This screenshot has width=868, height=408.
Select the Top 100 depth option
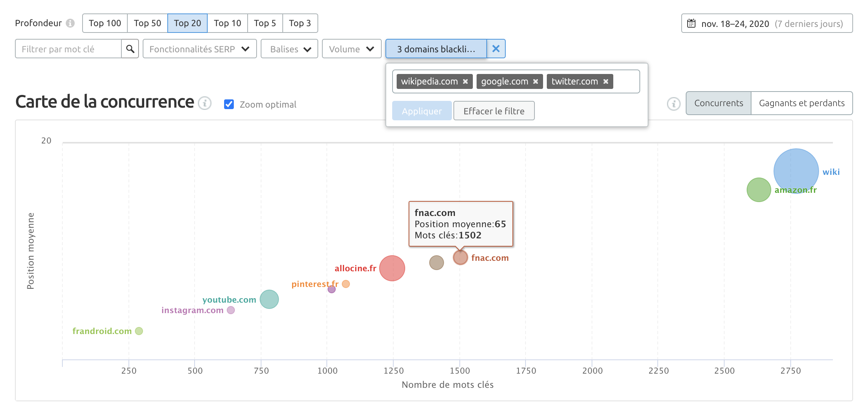pyautogui.click(x=105, y=23)
